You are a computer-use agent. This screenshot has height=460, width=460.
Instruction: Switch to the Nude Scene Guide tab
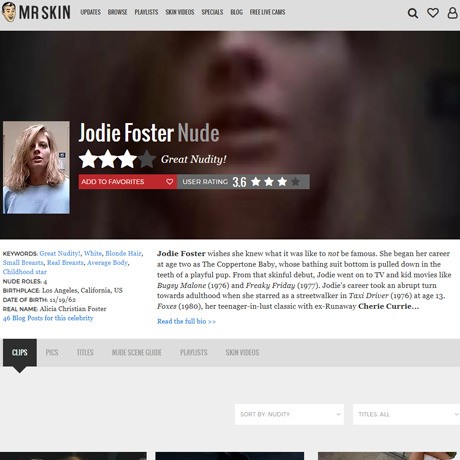[x=137, y=352]
